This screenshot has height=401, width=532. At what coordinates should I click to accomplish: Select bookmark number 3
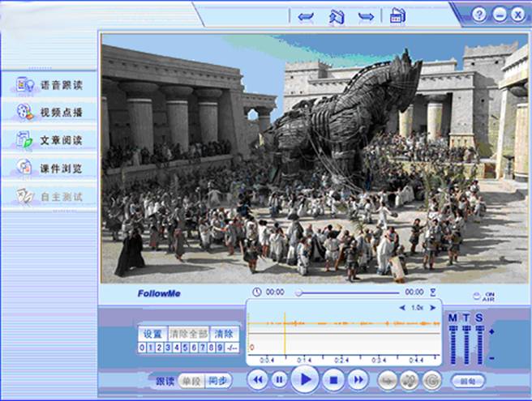pos(168,348)
